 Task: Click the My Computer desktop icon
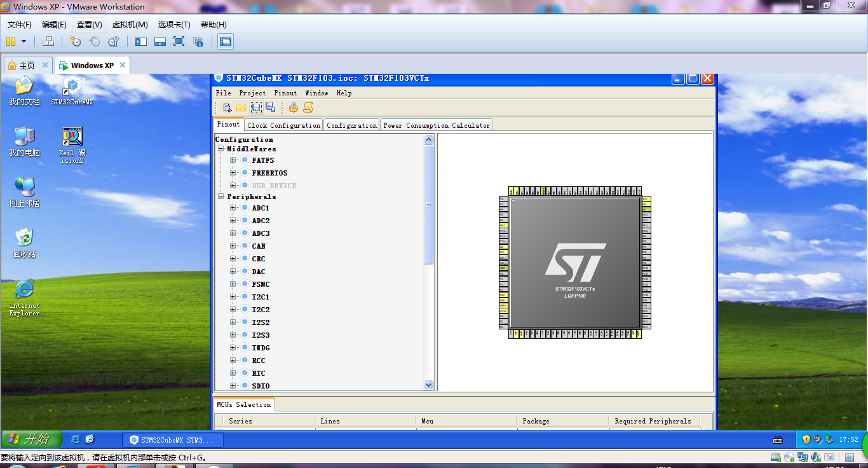tap(24, 142)
